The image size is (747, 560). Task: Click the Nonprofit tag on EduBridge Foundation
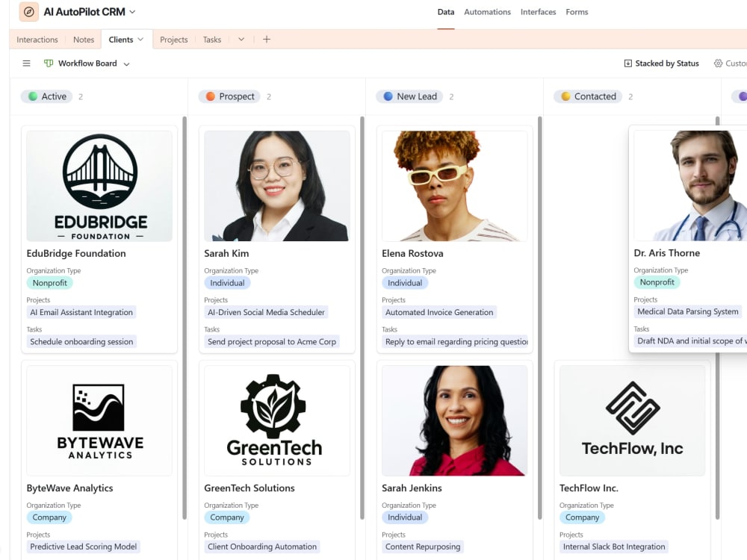coord(49,283)
